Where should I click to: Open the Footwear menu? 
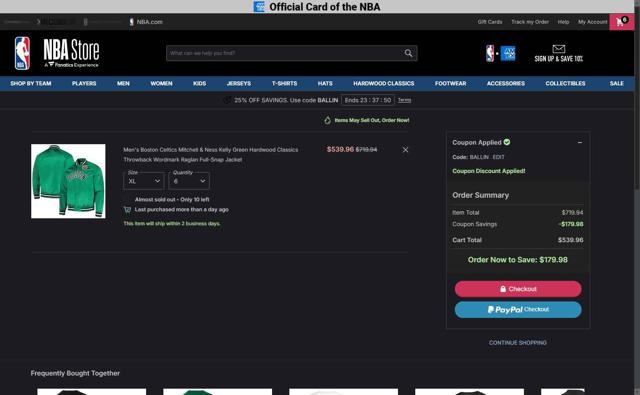pos(451,84)
